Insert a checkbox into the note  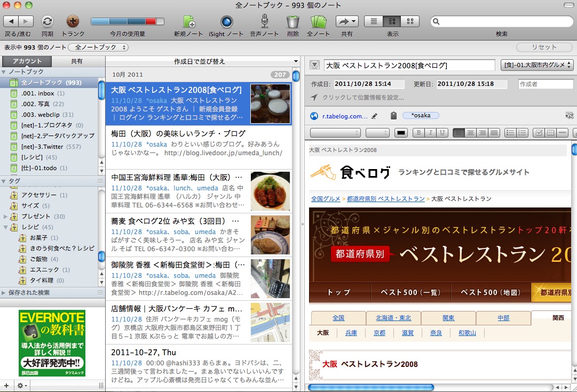[539, 133]
